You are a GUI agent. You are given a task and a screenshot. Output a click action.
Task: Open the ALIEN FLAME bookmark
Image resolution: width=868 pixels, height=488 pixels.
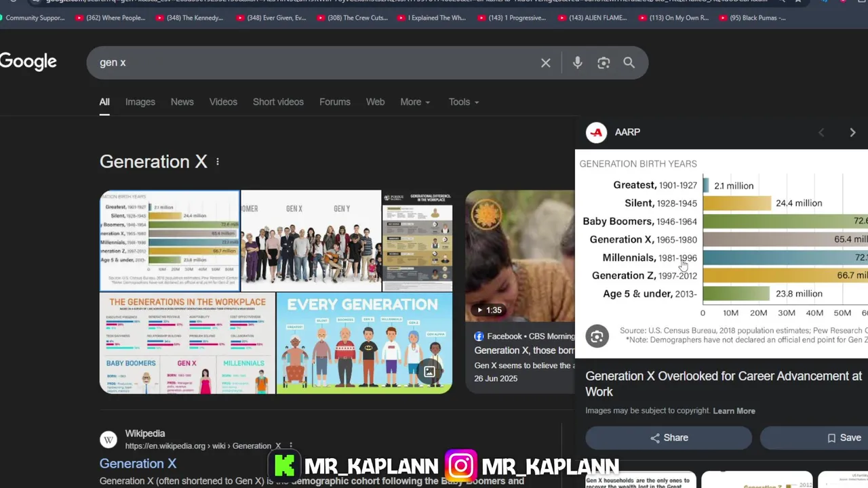tap(592, 18)
